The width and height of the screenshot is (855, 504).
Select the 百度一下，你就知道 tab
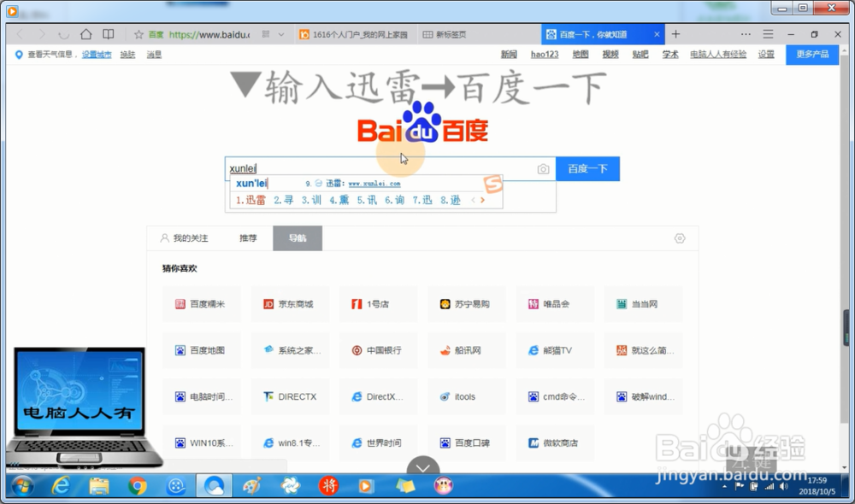pyautogui.click(x=603, y=34)
